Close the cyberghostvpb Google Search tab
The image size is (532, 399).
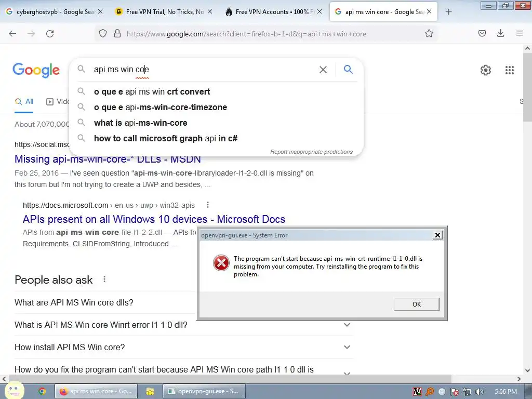coord(100,12)
